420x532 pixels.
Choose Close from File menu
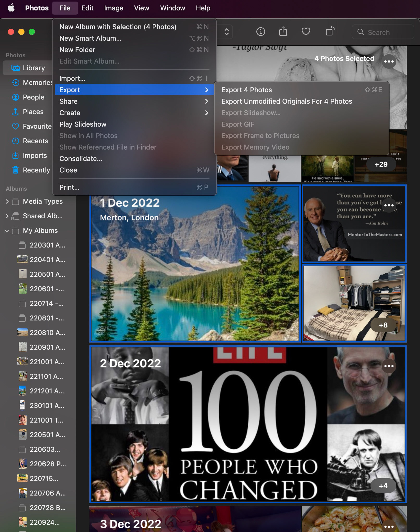tap(134, 170)
